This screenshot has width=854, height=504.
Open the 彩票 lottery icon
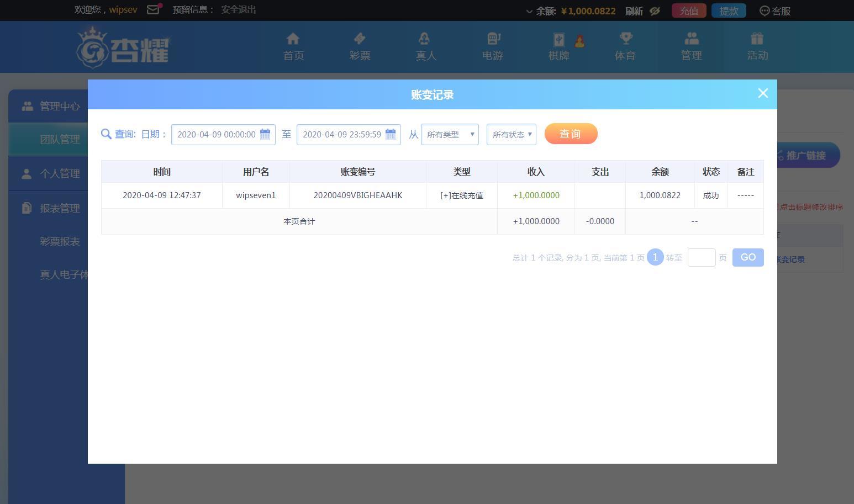360,39
